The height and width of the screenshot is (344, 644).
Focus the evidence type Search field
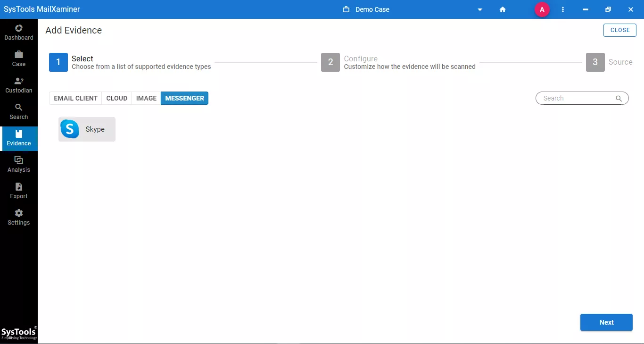point(582,98)
